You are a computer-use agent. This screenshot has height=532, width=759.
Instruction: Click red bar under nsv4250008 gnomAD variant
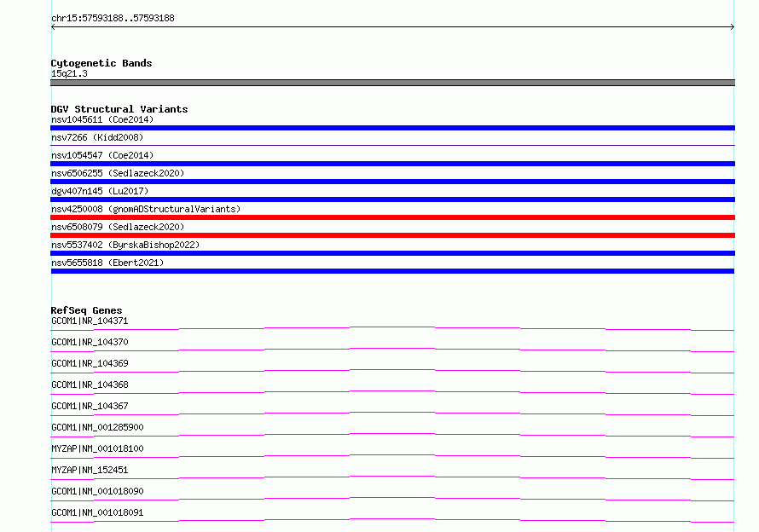pos(392,217)
